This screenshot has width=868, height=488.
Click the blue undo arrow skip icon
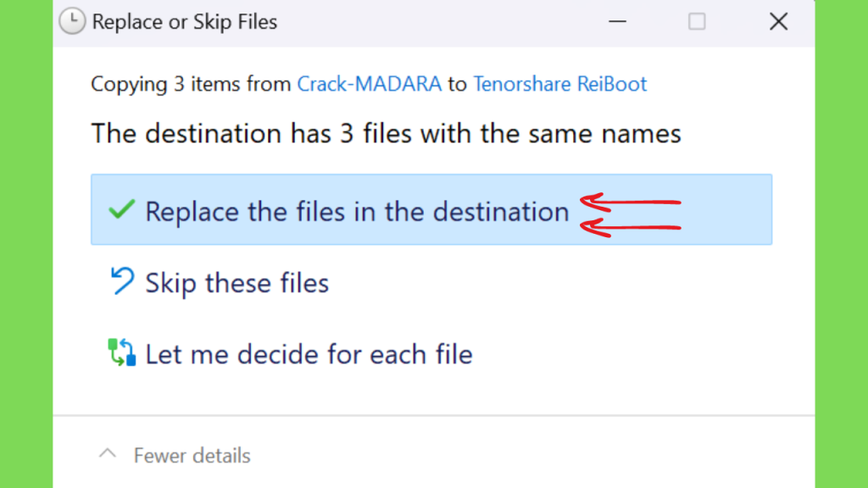(122, 280)
